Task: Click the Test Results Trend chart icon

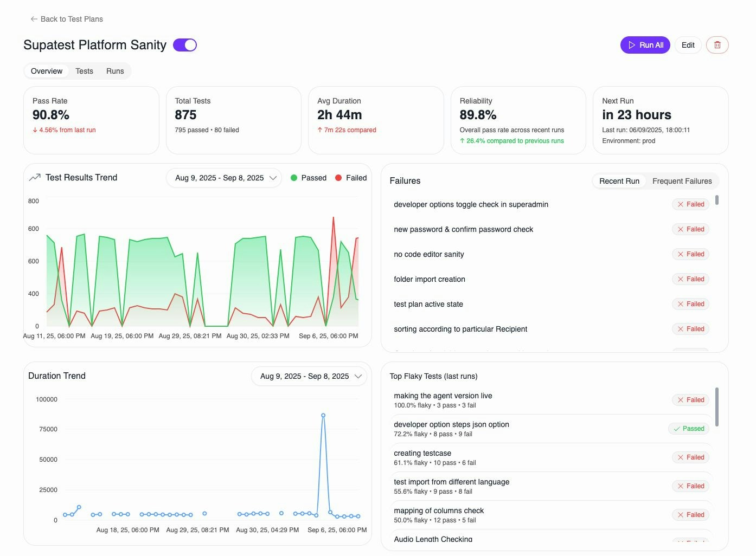Action: pyautogui.click(x=35, y=177)
